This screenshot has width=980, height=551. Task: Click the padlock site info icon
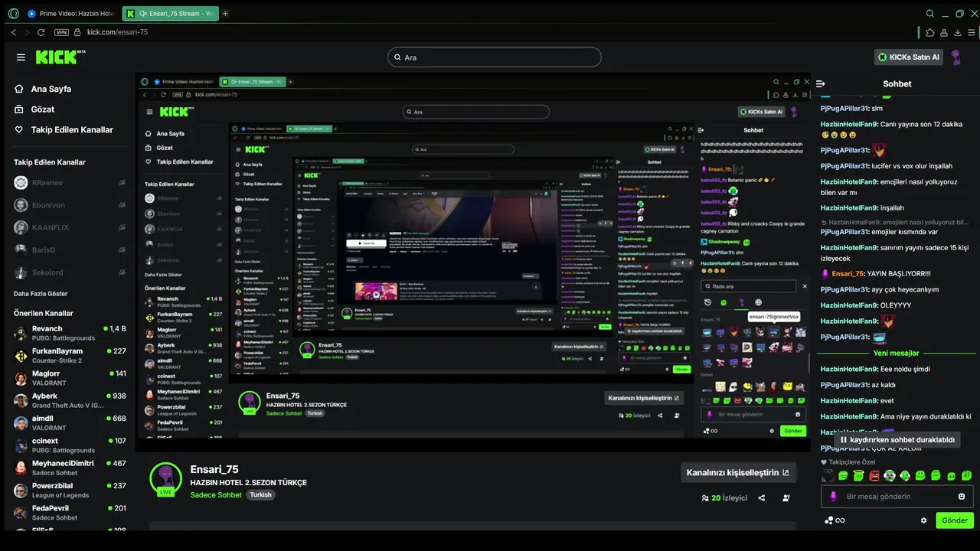(x=78, y=32)
